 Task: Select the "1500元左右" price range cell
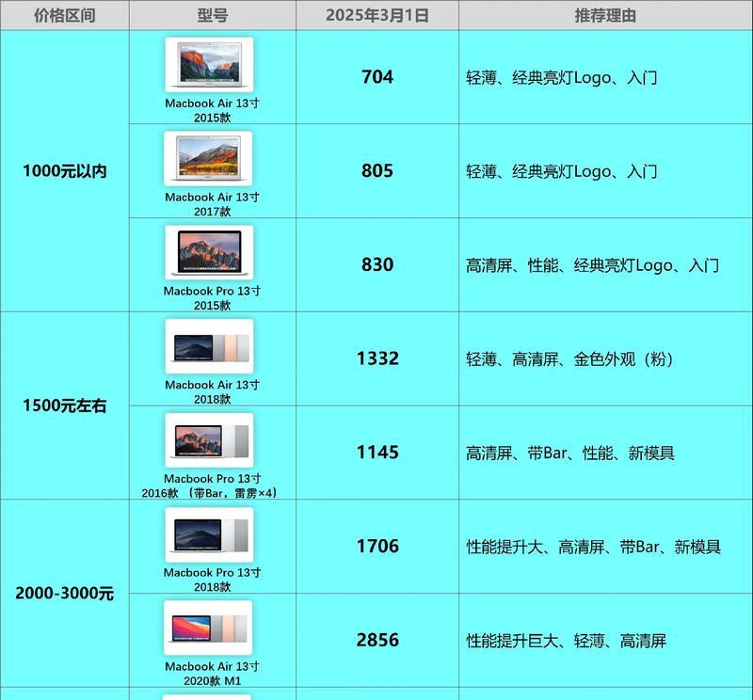[64, 406]
